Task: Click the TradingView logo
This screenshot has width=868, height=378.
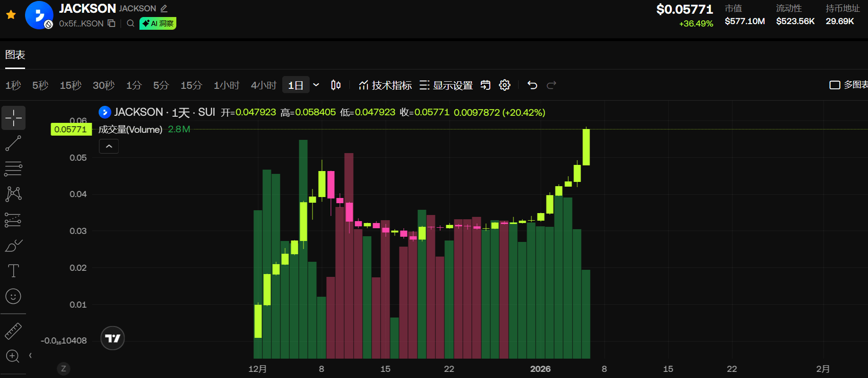Action: [x=113, y=338]
